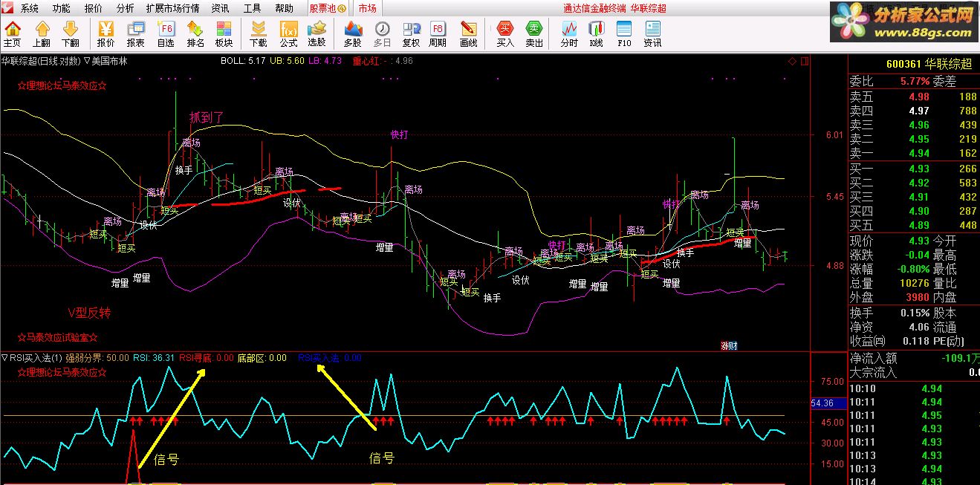Screen dimensions: 980x485
Task: Click the red rectangle panel icon above chart
Action: (805, 61)
